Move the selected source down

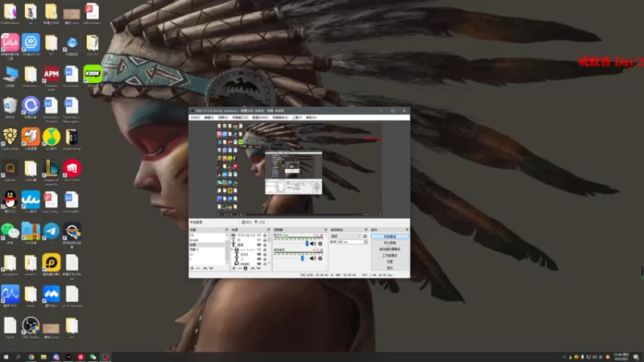click(258, 268)
